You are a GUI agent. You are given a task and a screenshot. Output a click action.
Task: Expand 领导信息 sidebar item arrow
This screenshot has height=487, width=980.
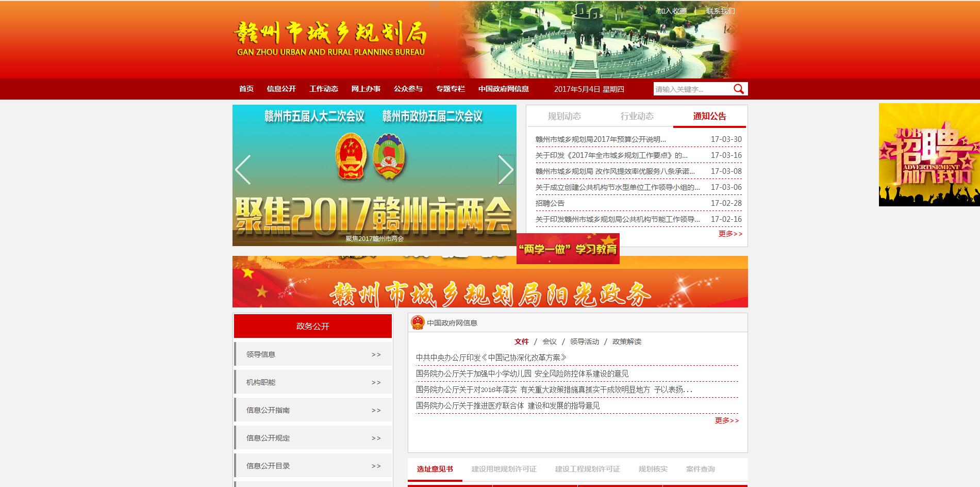click(376, 355)
